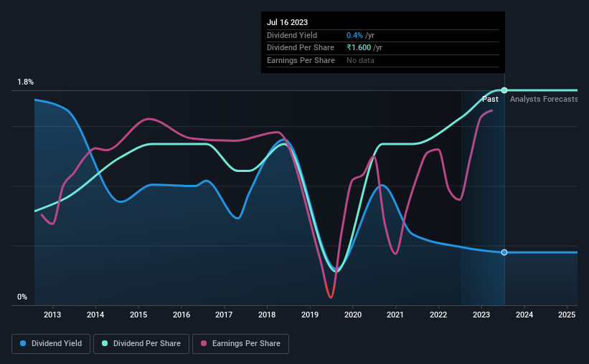
Task: Click the ₹1.600 dividend per share value
Action: (359, 48)
